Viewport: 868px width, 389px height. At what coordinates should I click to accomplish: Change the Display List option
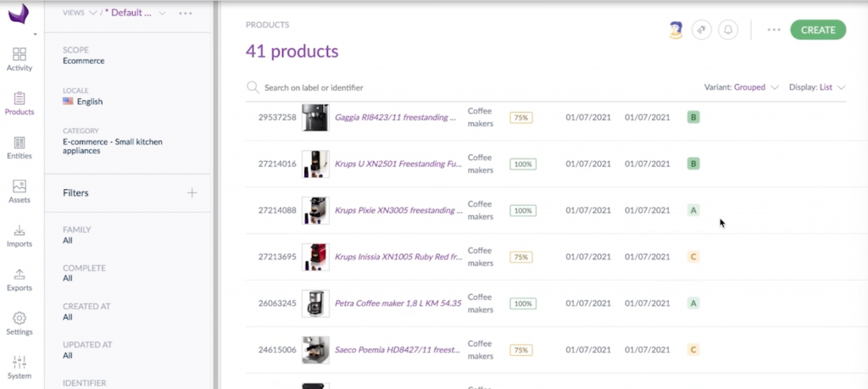[x=817, y=87]
